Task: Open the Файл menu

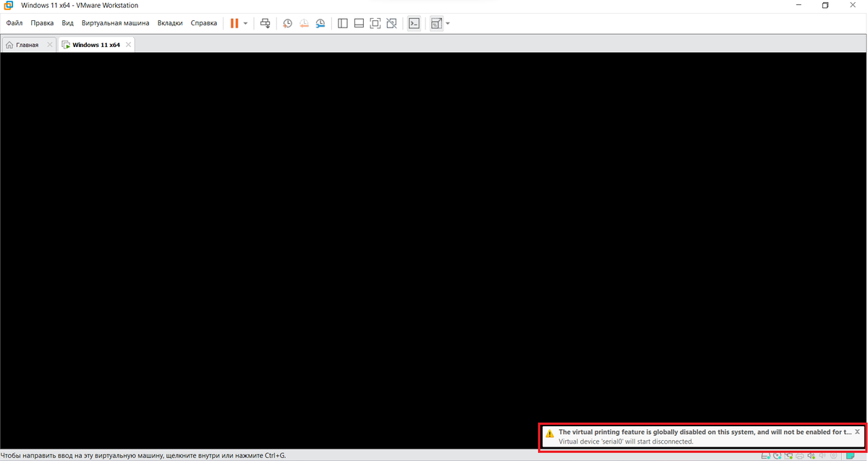Action: click(x=14, y=23)
